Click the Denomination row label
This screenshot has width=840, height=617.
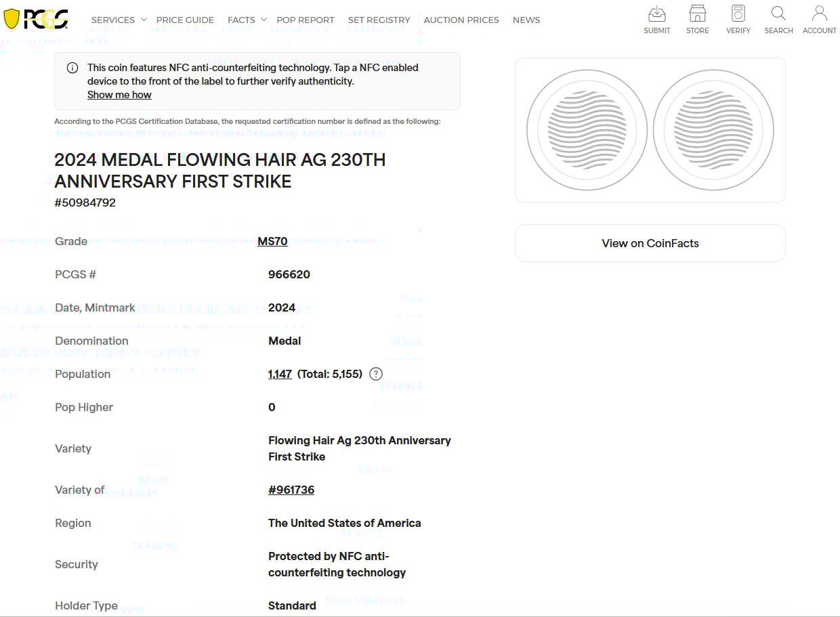tap(91, 341)
